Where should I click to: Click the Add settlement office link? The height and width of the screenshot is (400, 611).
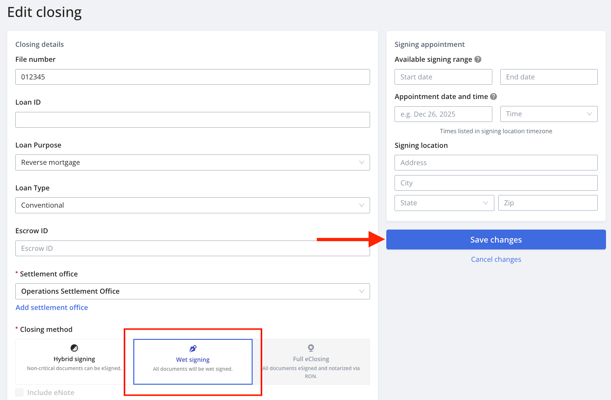tap(52, 308)
